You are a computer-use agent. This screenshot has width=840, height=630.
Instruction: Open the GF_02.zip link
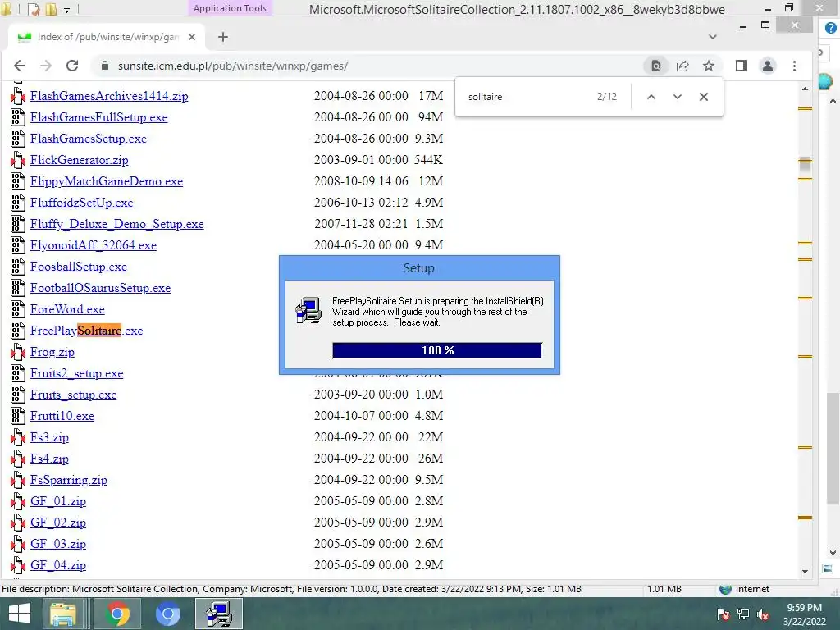(x=58, y=523)
